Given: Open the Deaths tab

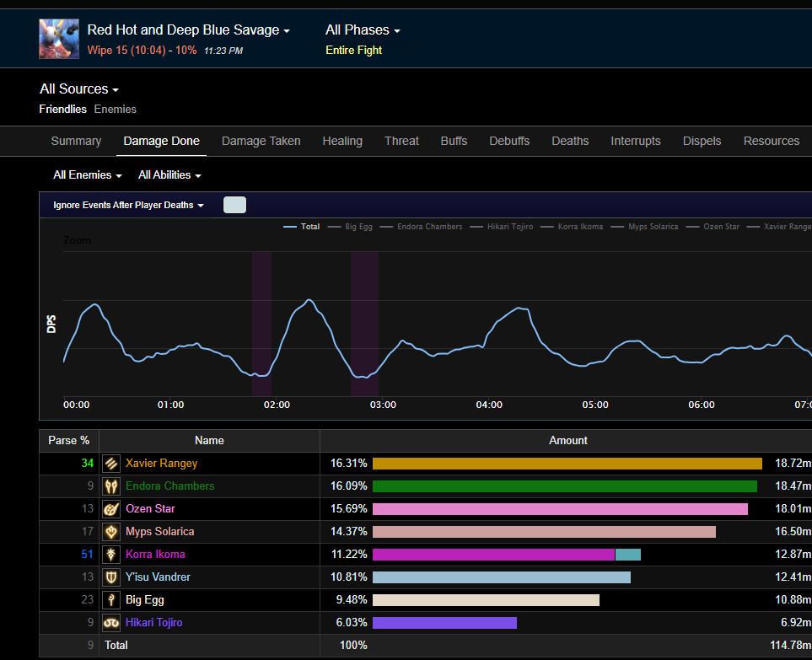Looking at the screenshot, I should [570, 142].
